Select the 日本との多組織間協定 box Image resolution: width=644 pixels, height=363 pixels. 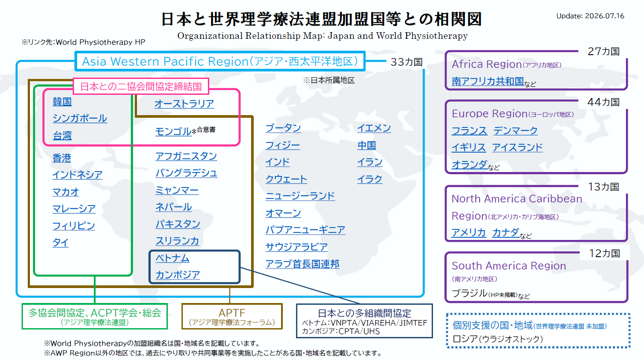364,321
